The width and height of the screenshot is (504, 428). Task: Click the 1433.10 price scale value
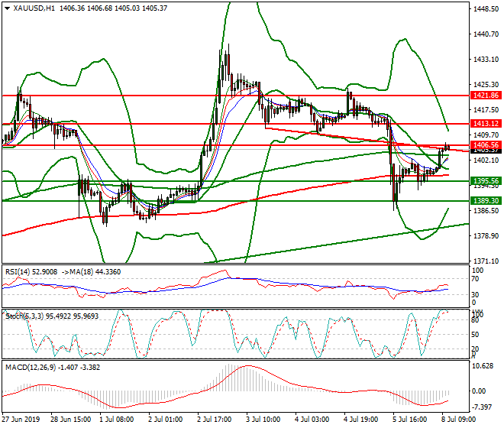pos(486,59)
